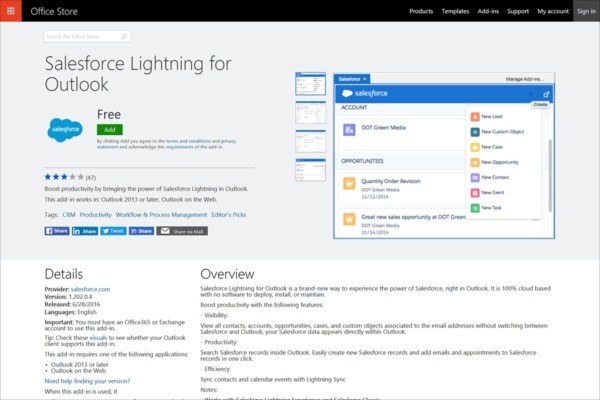The width and height of the screenshot is (600, 400).
Task: Share on Yammer button
Action: (141, 231)
